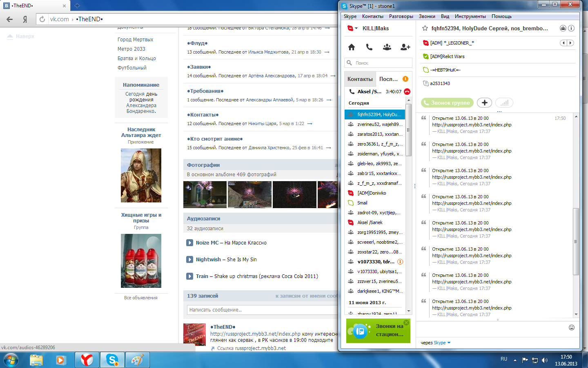
Task: Open the Инструменты menu
Action: [x=470, y=16]
